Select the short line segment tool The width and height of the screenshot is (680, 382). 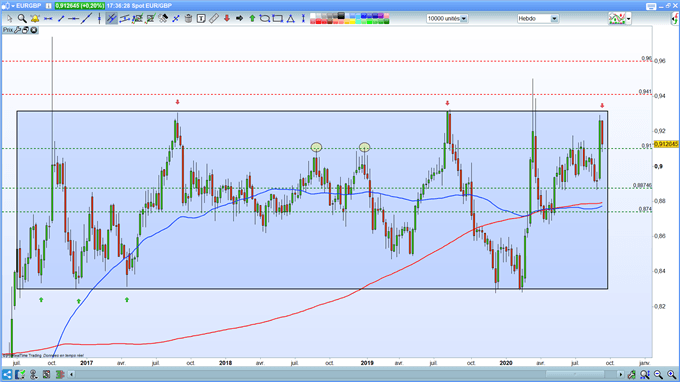coord(61,19)
